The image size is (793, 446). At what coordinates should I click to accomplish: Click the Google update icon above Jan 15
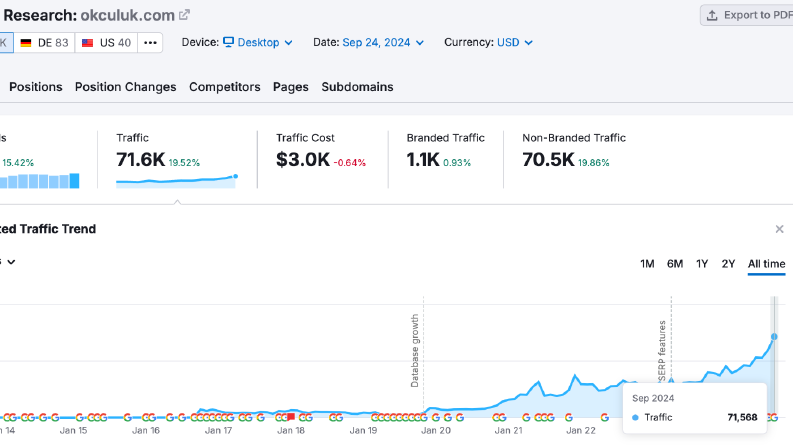[79, 418]
